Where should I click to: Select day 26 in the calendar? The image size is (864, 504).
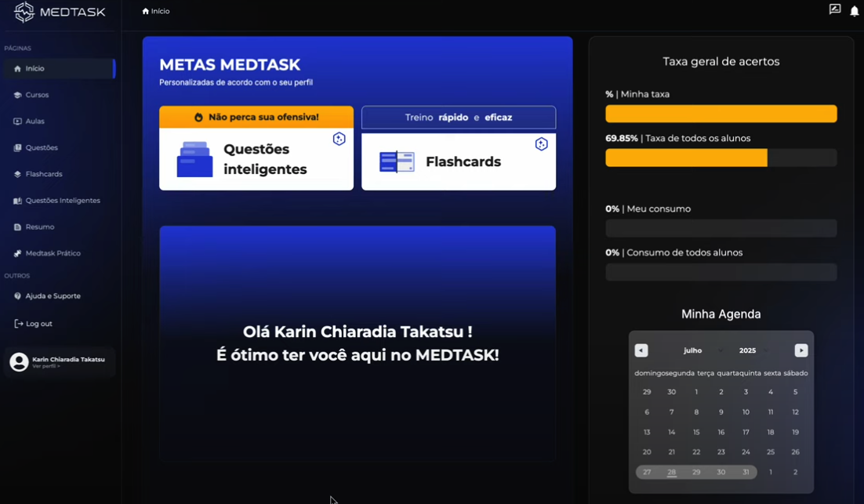pyautogui.click(x=795, y=452)
